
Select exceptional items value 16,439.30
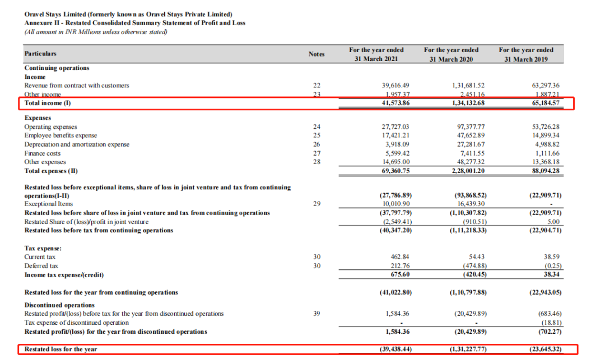(x=471, y=204)
